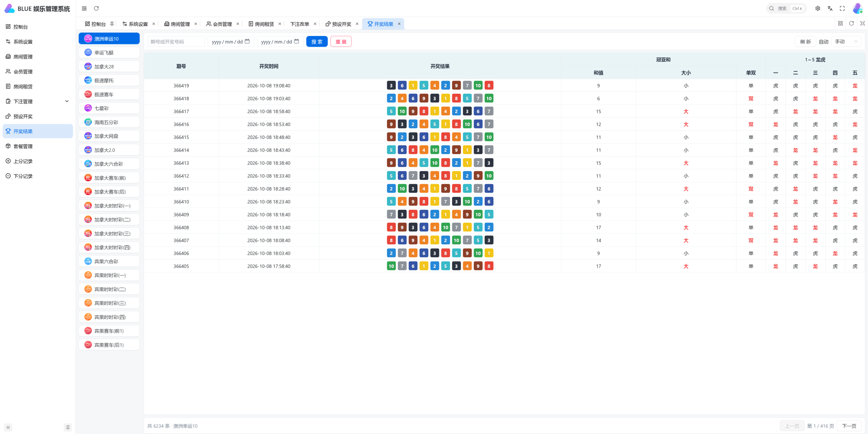Open the end date calendar picker
The width and height of the screenshot is (868, 434).
point(296,41)
